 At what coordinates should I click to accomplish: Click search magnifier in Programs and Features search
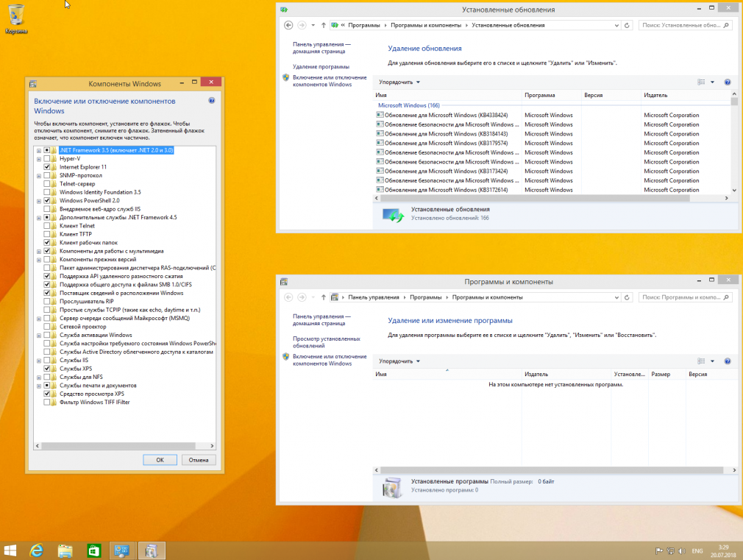click(726, 297)
